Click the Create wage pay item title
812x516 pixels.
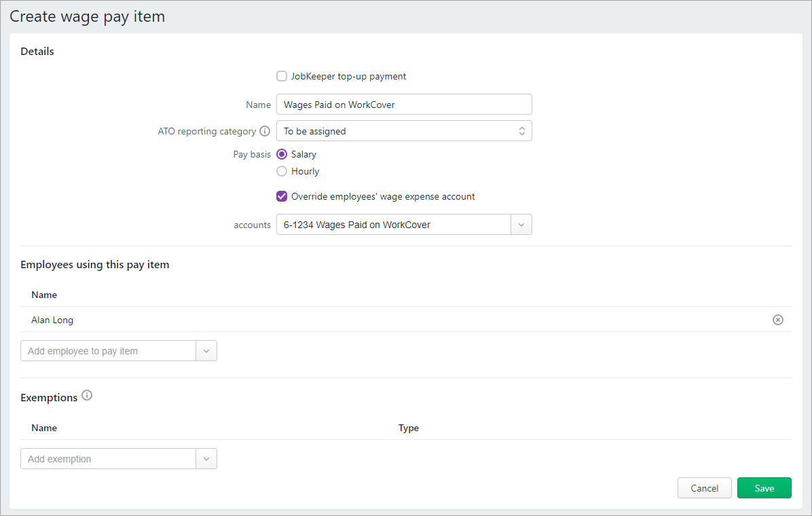point(88,16)
